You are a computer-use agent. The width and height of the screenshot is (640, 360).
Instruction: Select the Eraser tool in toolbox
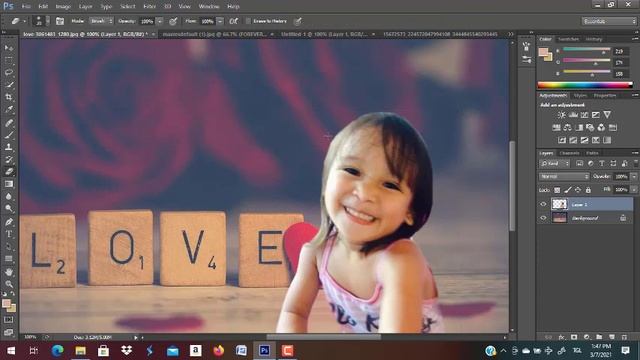[9, 172]
